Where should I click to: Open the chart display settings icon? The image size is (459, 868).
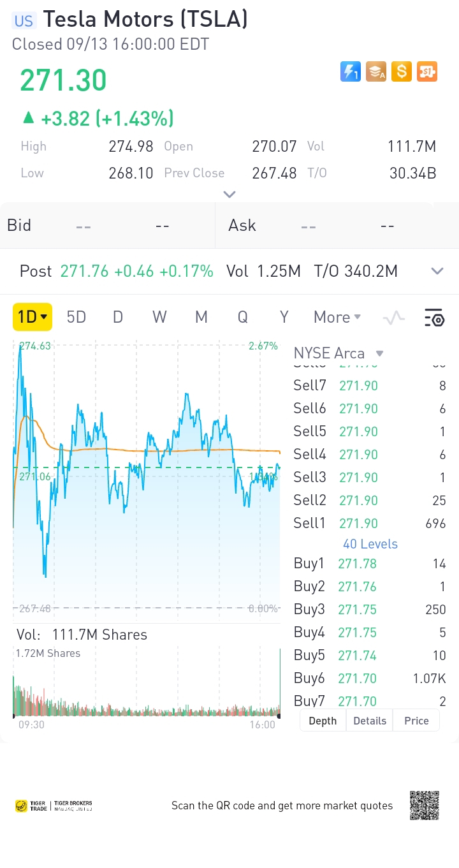[x=433, y=317]
